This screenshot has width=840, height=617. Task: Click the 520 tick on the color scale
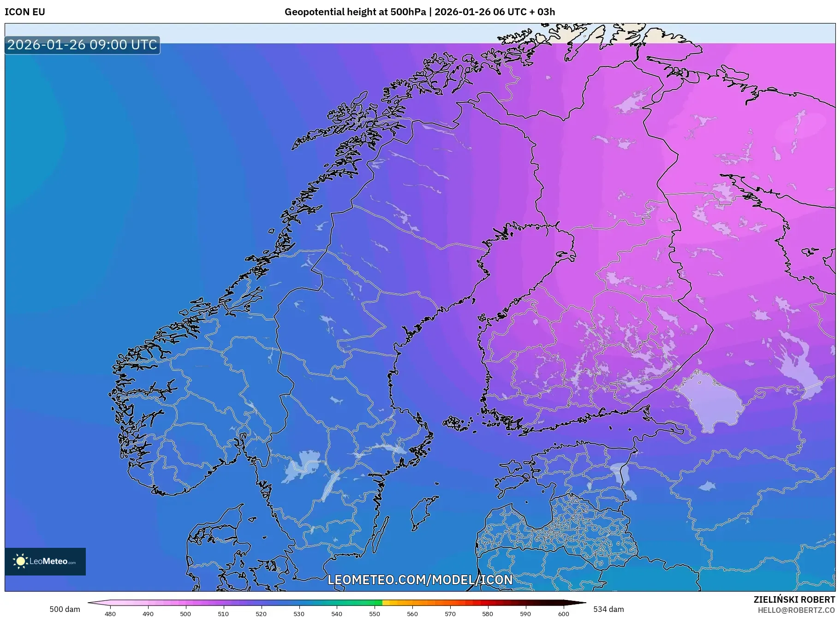pos(261,613)
